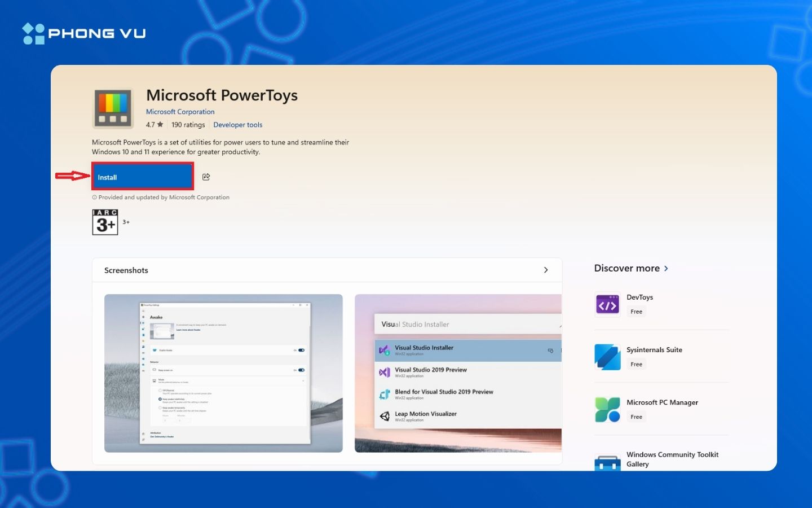Click the 4.7 star rating
The width and height of the screenshot is (812, 508).
[x=155, y=125]
